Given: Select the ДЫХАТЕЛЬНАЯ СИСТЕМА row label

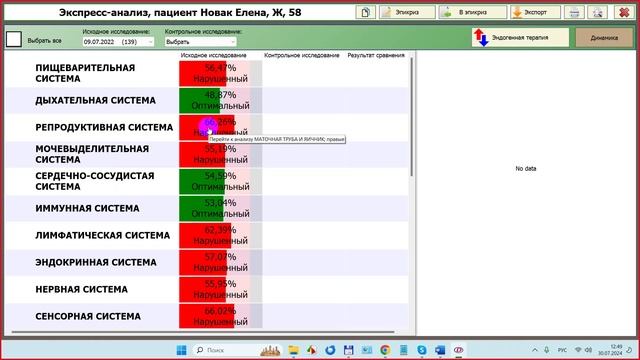Looking at the screenshot, I should click(95, 100).
